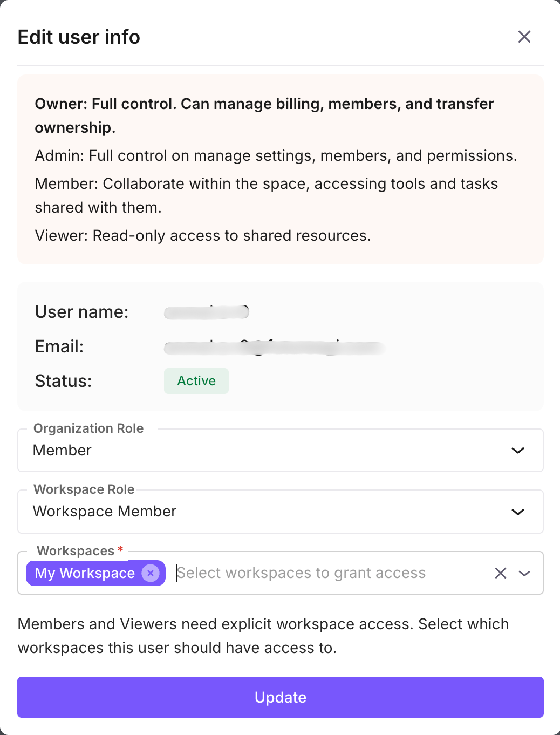Click the Admin role description line
The height and width of the screenshot is (735, 560).
coord(276,156)
